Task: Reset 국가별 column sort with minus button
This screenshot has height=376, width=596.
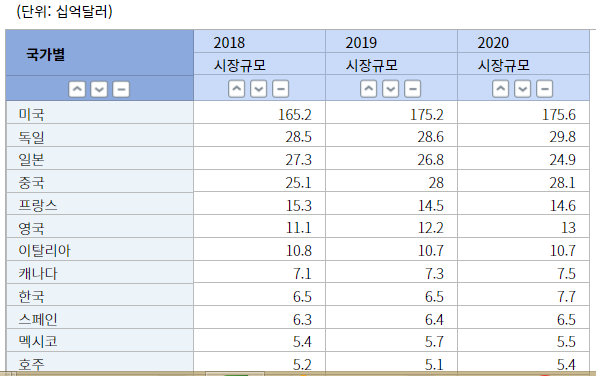Action: coord(121,89)
